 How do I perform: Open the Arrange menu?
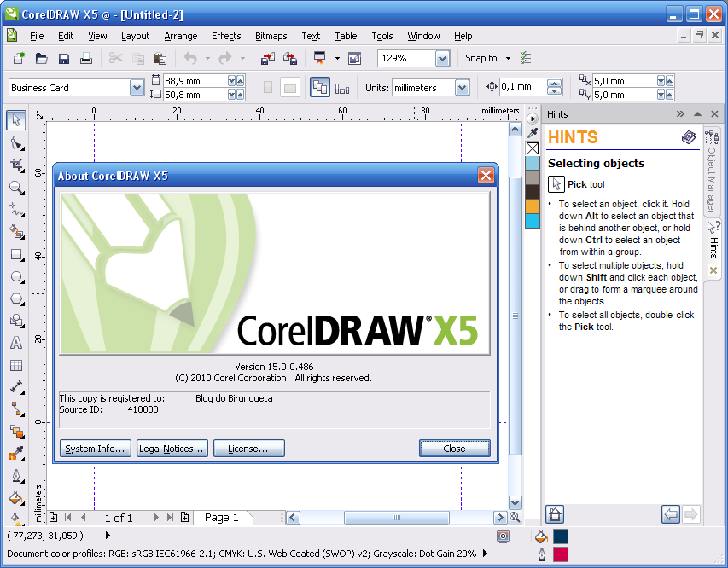(x=181, y=36)
